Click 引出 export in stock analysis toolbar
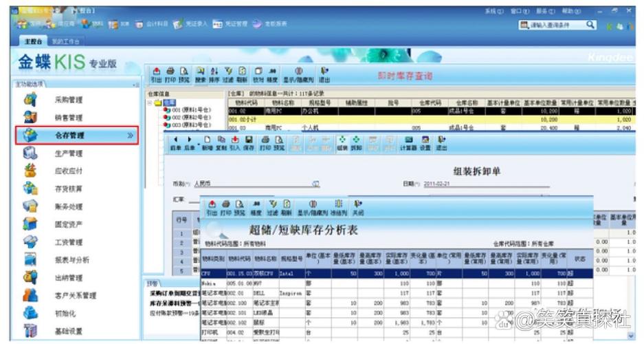 coord(212,208)
